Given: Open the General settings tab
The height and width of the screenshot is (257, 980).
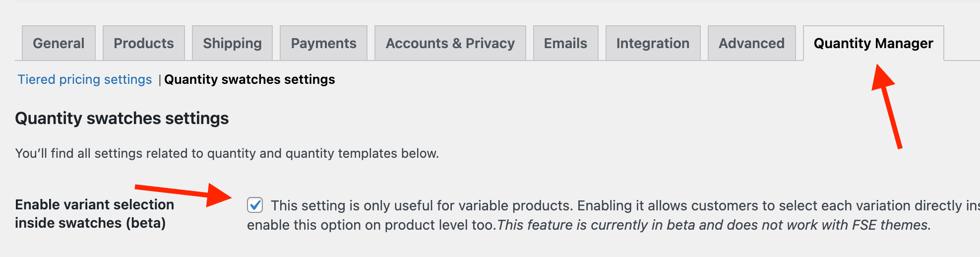Looking at the screenshot, I should click(x=59, y=44).
